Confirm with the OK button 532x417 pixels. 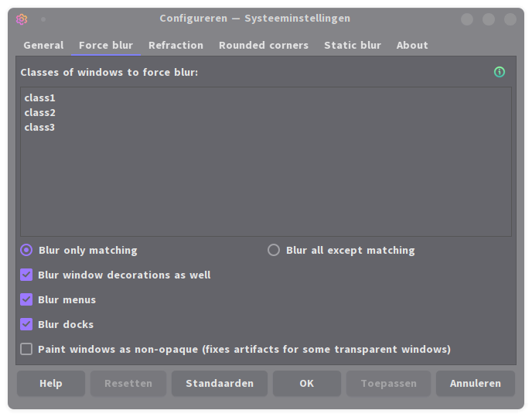(307, 383)
